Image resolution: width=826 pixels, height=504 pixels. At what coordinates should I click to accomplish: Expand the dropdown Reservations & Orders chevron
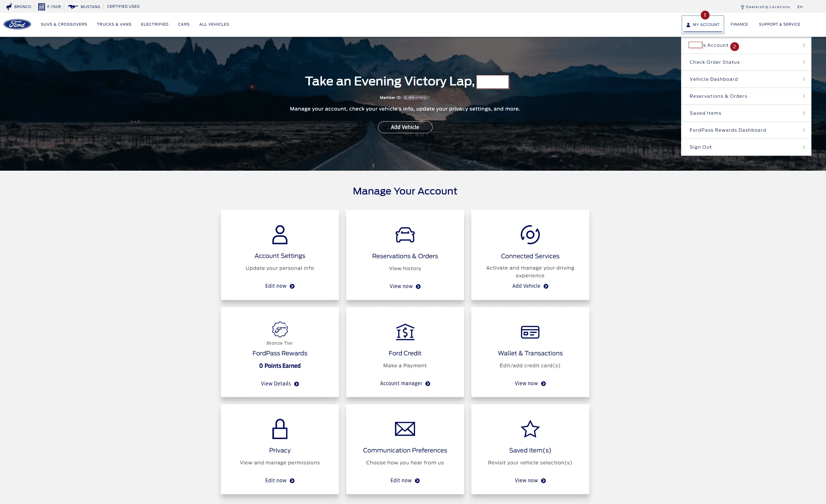click(804, 96)
